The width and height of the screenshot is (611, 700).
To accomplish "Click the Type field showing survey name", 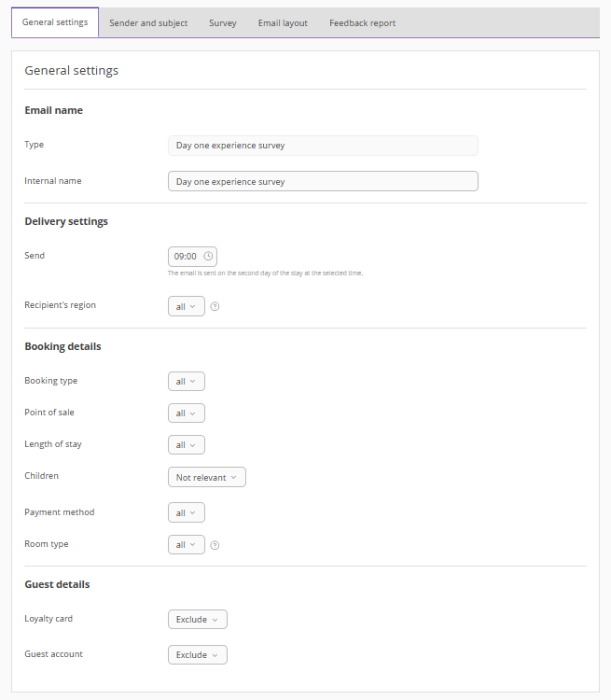I will pos(323,146).
